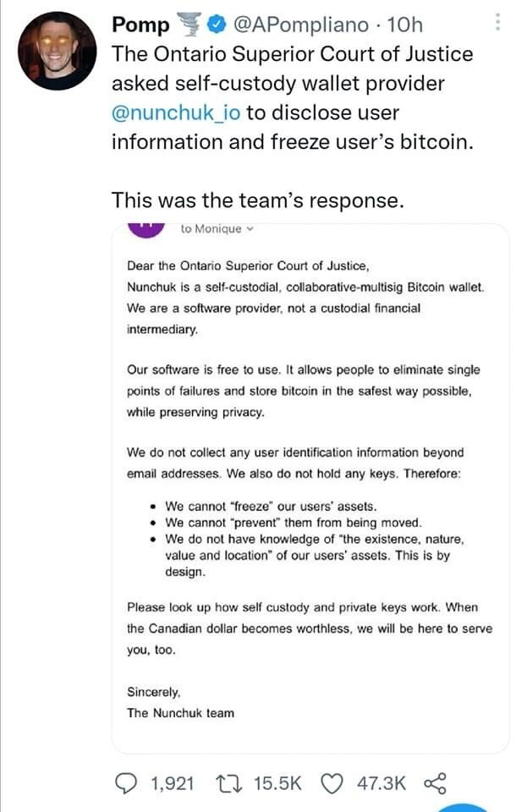Screen dimensions: 527x812
Task: Click the 1,921 replies count
Action: (172, 783)
